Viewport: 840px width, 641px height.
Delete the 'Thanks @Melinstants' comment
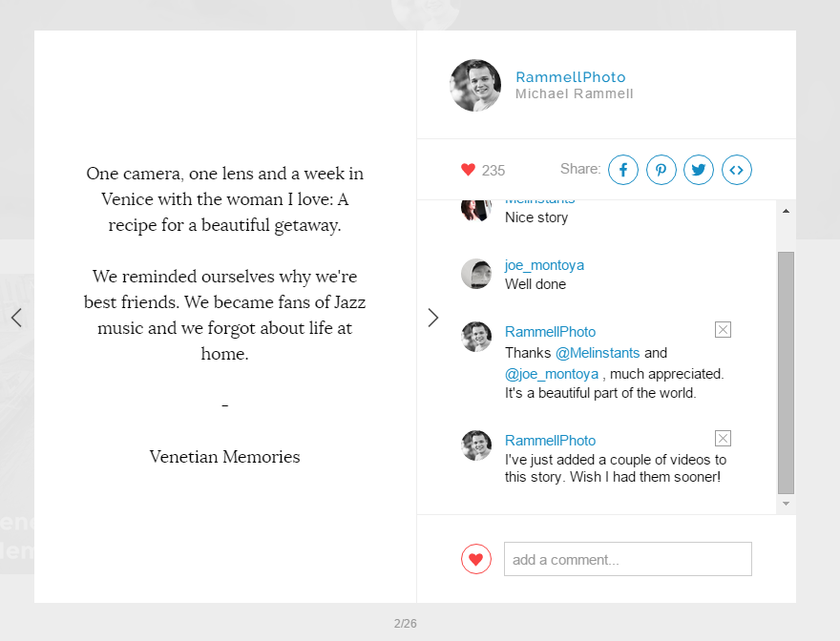point(723,329)
